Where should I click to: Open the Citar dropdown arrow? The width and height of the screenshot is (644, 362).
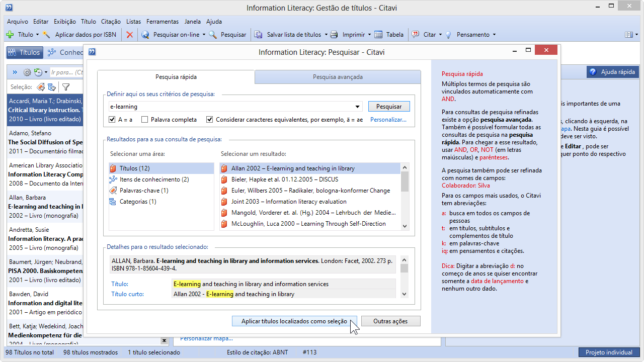(x=440, y=35)
